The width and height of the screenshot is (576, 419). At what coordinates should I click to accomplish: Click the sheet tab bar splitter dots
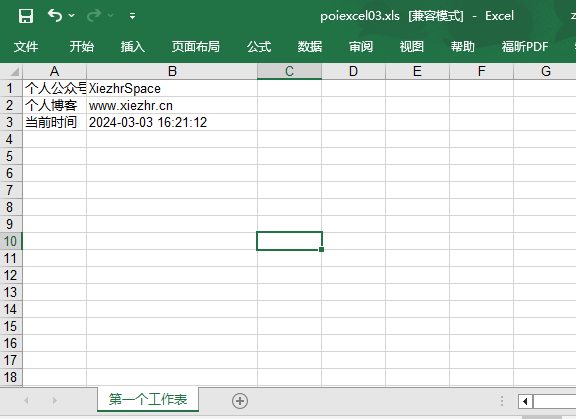point(502,401)
